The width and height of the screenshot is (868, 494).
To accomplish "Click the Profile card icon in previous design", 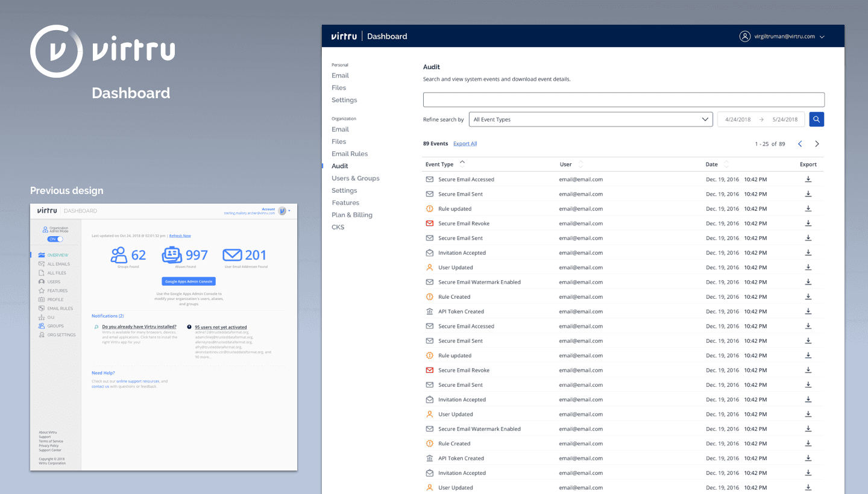I will pos(42,299).
